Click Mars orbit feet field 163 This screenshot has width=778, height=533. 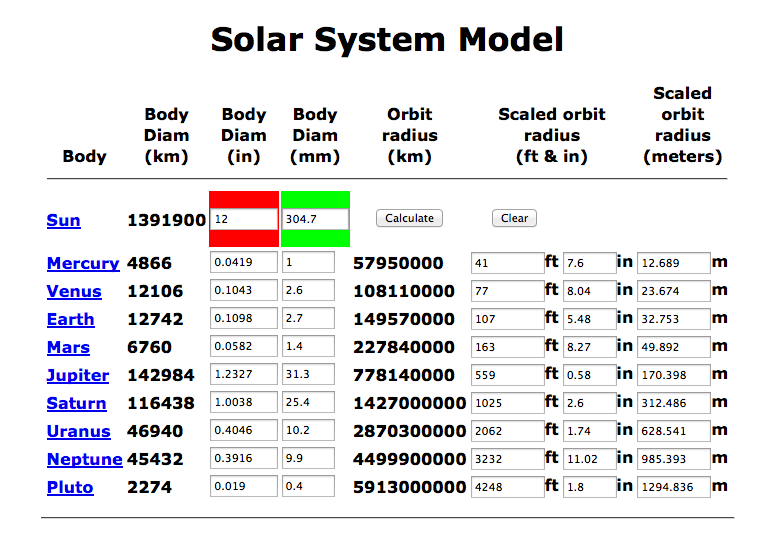click(508, 347)
